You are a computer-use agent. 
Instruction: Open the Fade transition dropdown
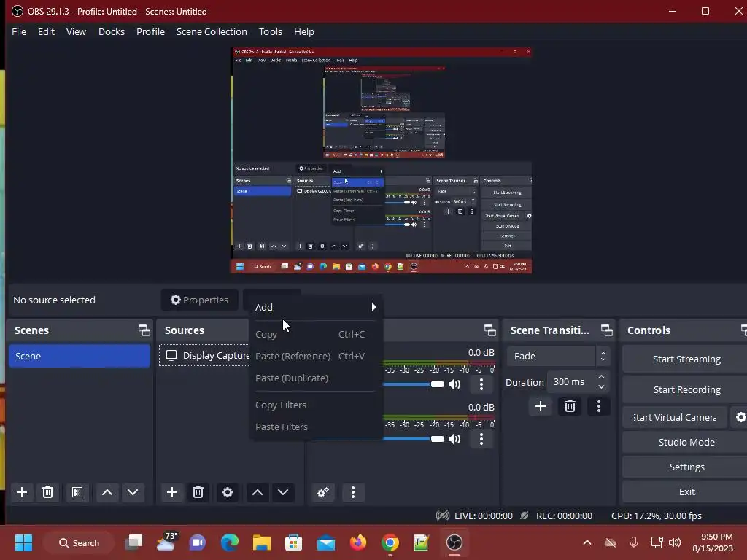click(558, 356)
